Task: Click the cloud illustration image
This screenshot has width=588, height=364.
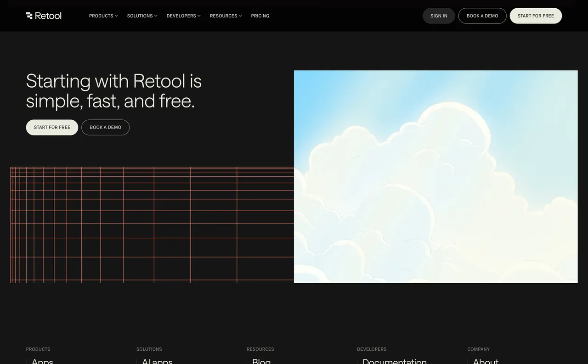Action: [x=435, y=176]
